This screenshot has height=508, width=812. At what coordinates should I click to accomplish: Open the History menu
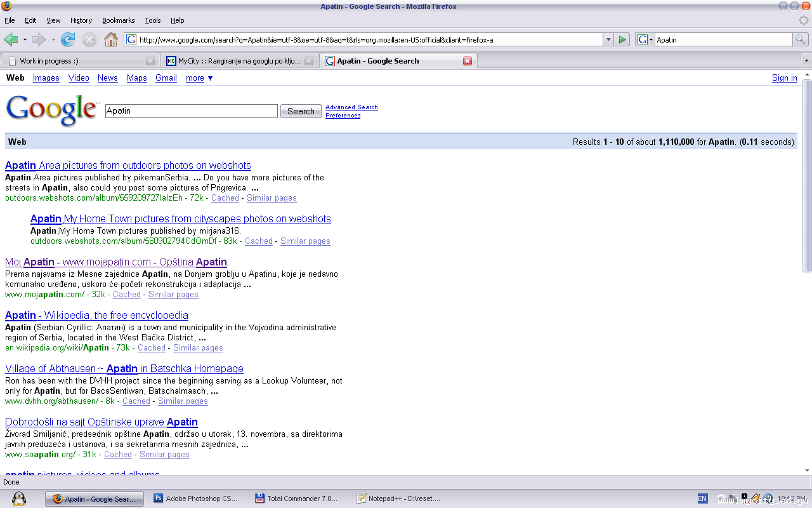coord(81,20)
